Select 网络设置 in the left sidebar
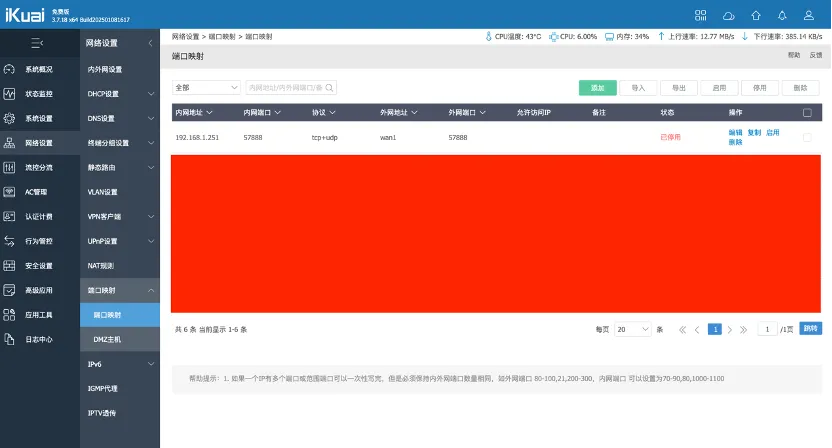The height and width of the screenshot is (448, 832). click(40, 143)
